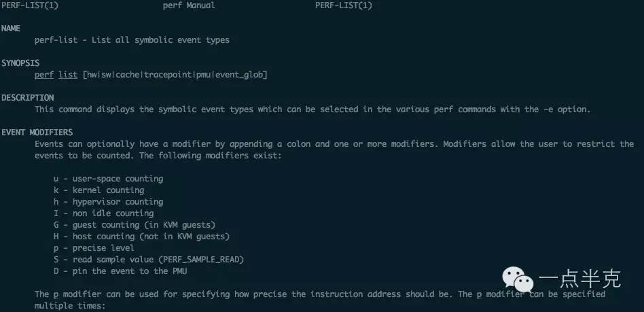Click the h - hypervisor counting line
The width and height of the screenshot is (644, 312).
(109, 202)
